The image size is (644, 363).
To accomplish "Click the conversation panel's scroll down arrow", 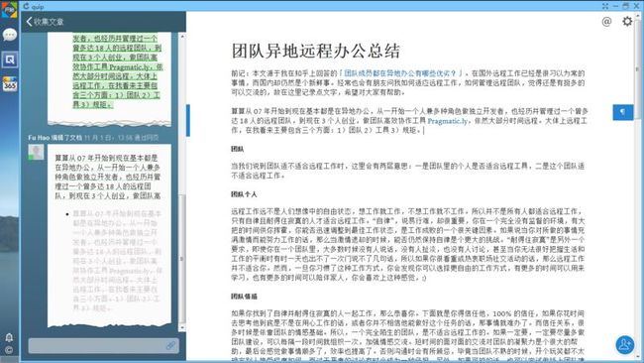I will 182,327.
